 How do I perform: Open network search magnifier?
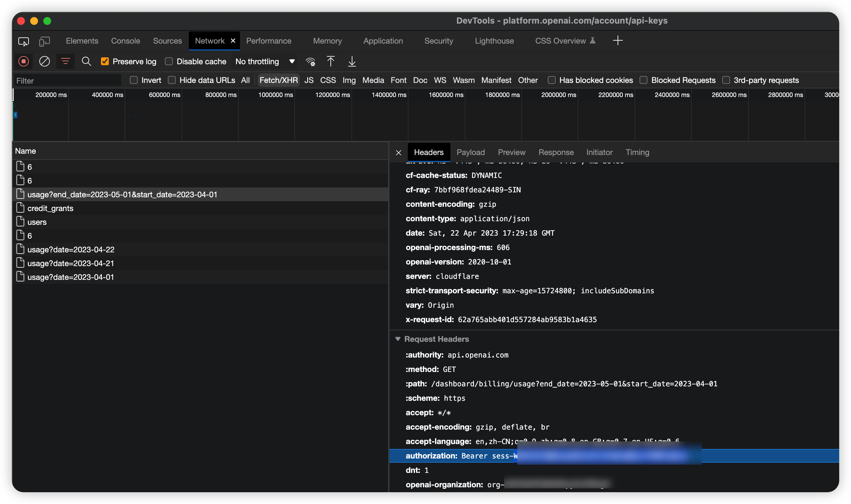point(86,62)
